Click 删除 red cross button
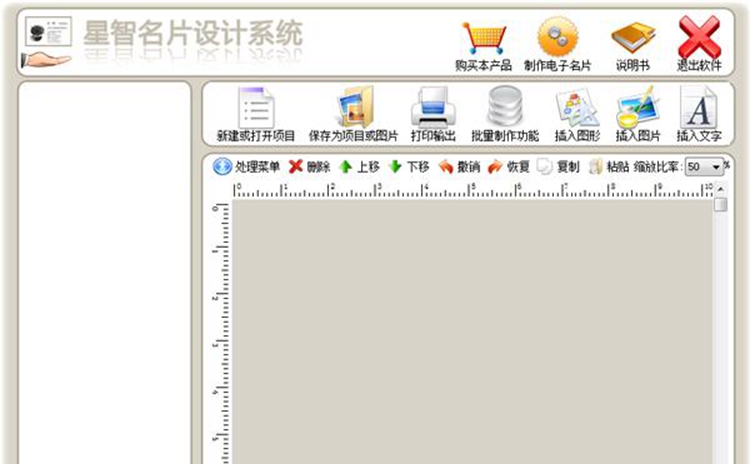The height and width of the screenshot is (464, 750). (x=309, y=166)
